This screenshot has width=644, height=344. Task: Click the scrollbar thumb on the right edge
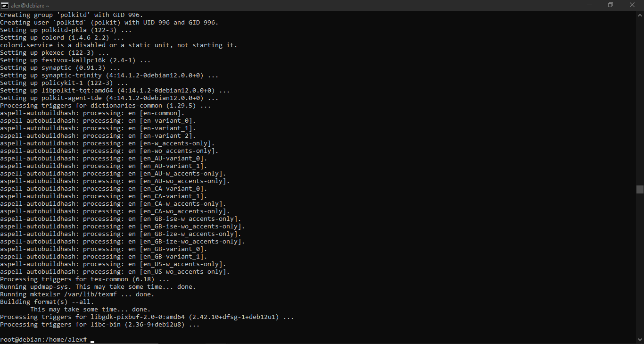click(x=641, y=189)
